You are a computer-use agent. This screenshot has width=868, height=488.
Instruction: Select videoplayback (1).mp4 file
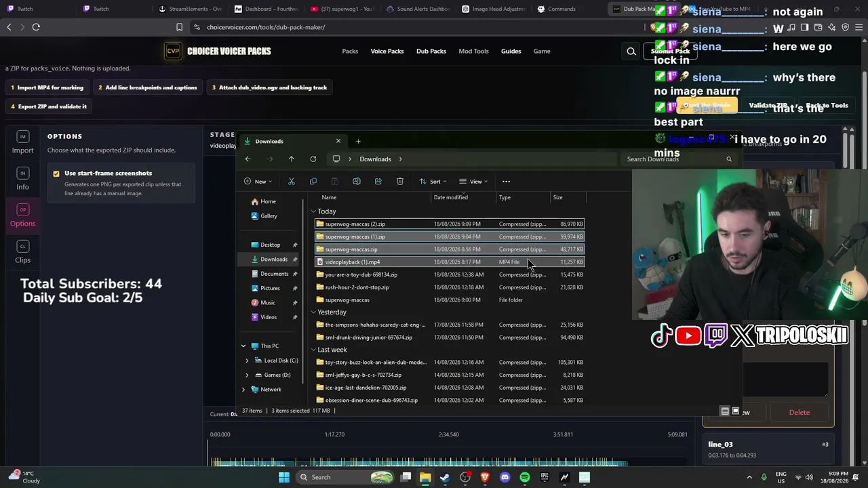(450, 262)
